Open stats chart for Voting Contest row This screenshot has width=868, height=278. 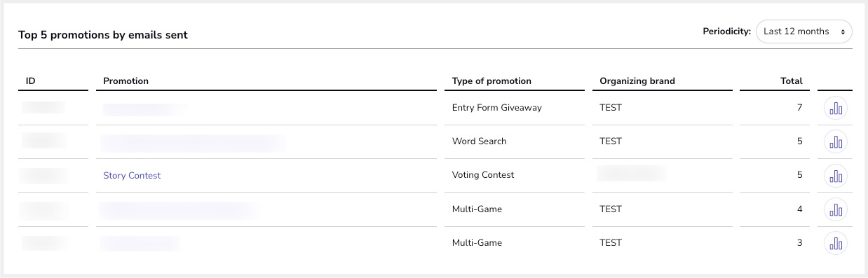click(835, 176)
